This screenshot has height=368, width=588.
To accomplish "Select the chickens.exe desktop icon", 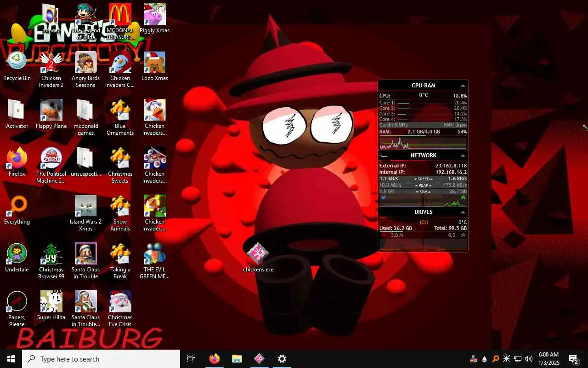I will 258,258.
